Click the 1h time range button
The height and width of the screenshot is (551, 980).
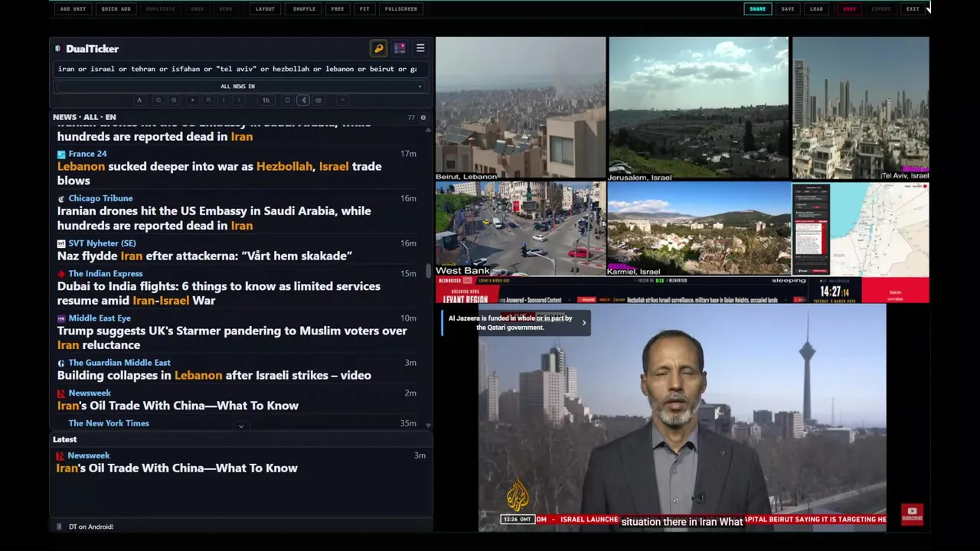[266, 100]
